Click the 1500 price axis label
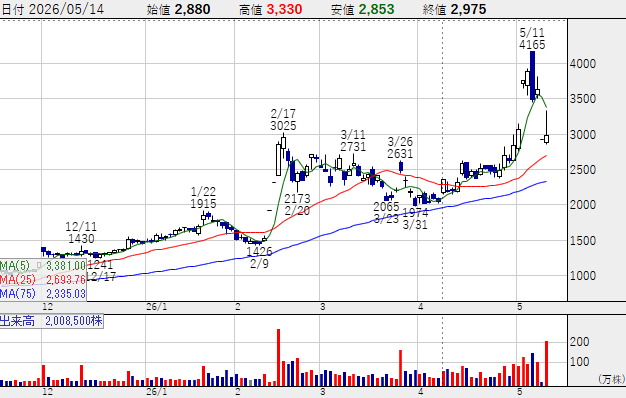The image size is (626, 398). click(583, 240)
